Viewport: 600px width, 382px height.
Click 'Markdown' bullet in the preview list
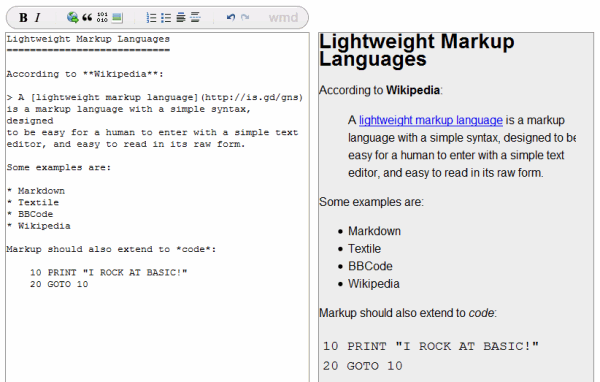(374, 231)
